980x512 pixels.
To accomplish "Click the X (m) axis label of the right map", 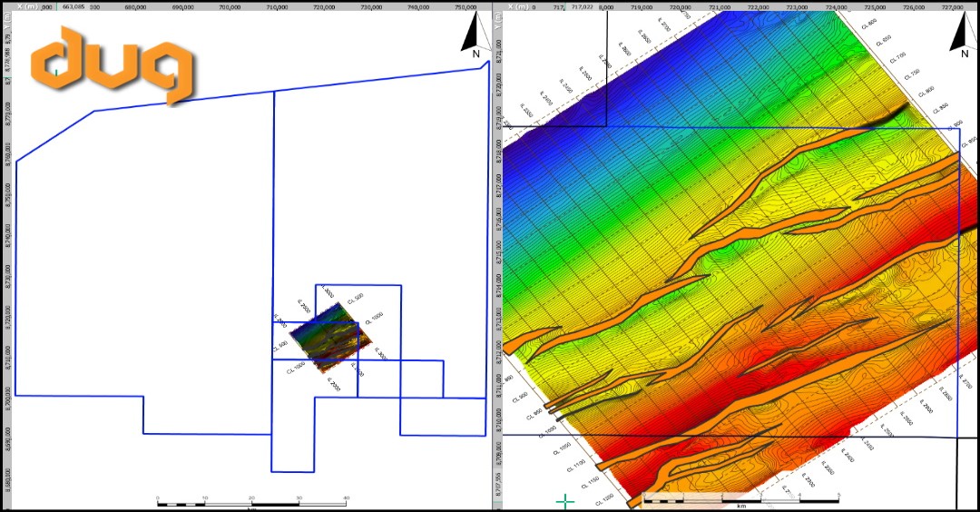I will point(518,6).
